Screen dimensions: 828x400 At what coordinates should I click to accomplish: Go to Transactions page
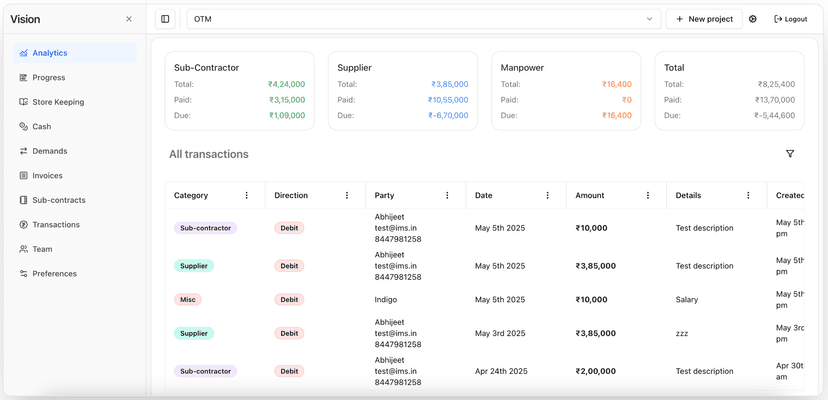click(x=75, y=225)
